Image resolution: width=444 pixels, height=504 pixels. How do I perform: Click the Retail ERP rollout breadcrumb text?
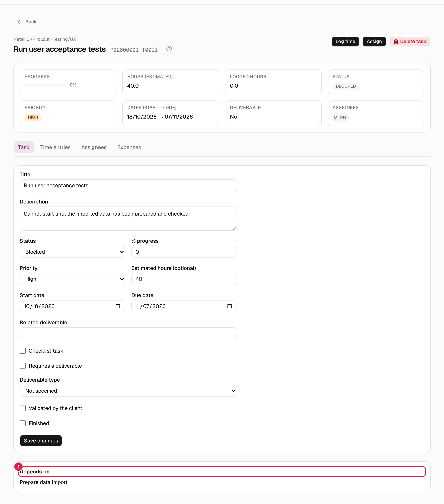tap(32, 39)
